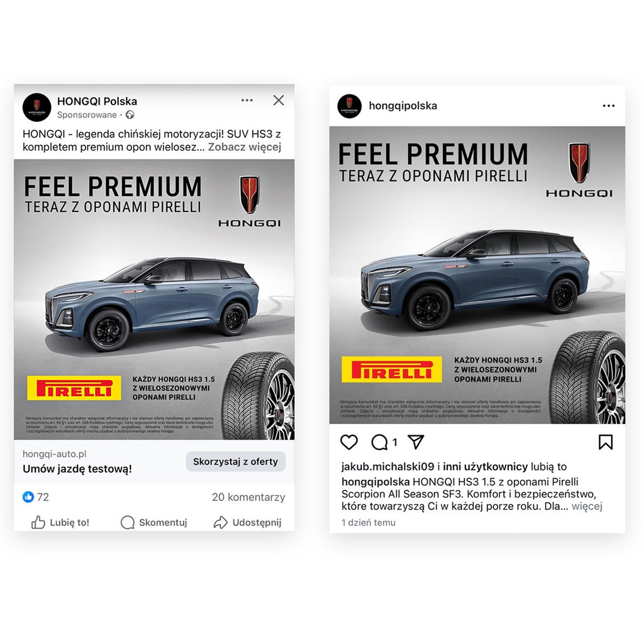Save the Instagram post with bookmark icon
The image size is (644, 644).
tap(605, 442)
